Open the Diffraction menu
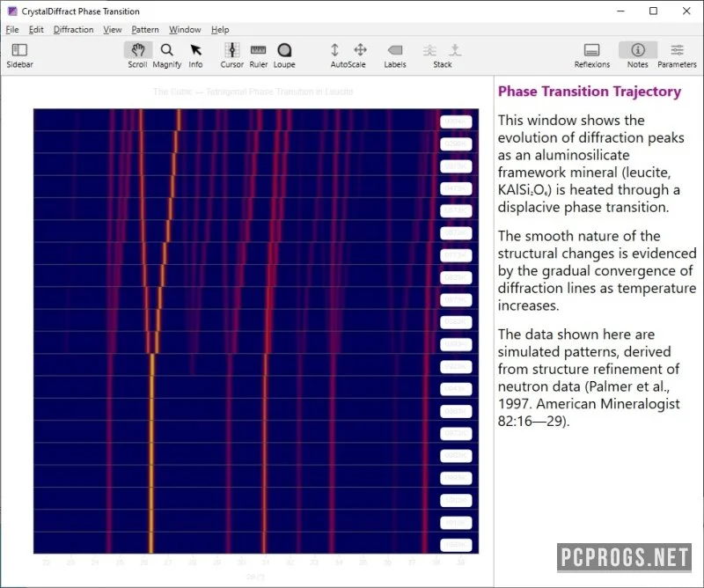This screenshot has height=588, width=704. (73, 30)
